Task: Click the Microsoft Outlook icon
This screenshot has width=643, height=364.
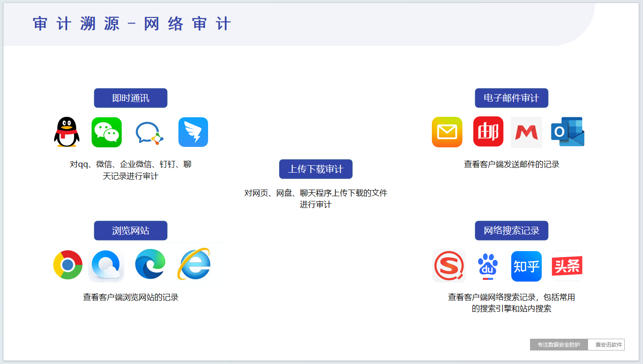Action: pos(568,132)
